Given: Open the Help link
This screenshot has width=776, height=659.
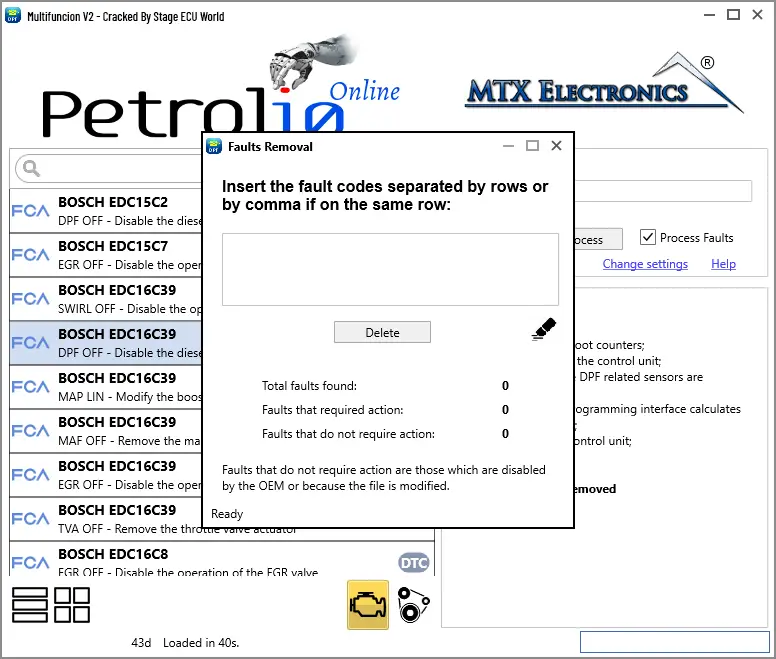Looking at the screenshot, I should click(723, 264).
